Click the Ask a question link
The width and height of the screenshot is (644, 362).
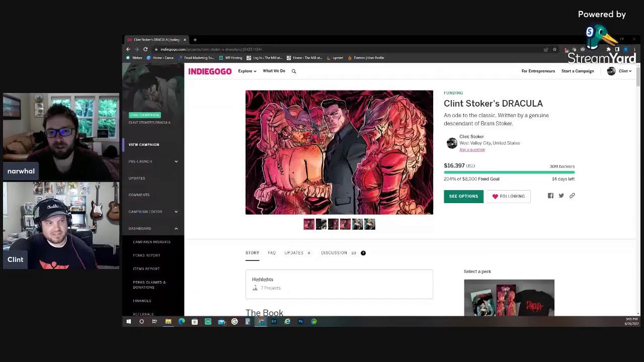(472, 150)
